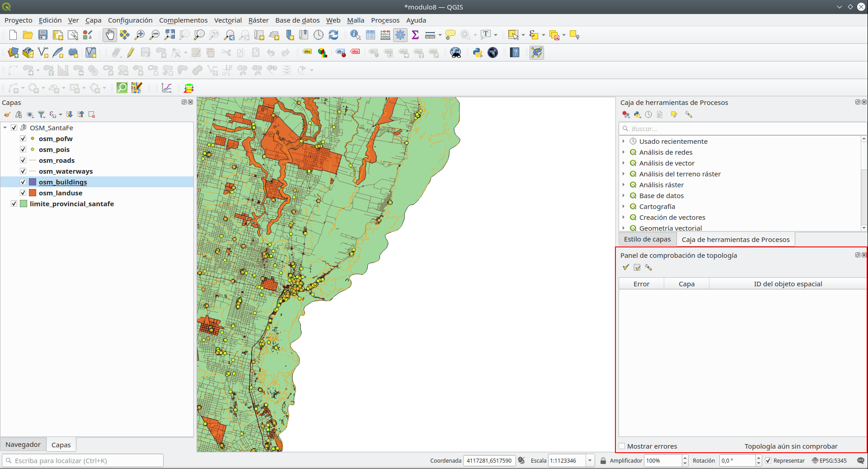
Task: Open the Escala scale dropdown
Action: point(590,460)
